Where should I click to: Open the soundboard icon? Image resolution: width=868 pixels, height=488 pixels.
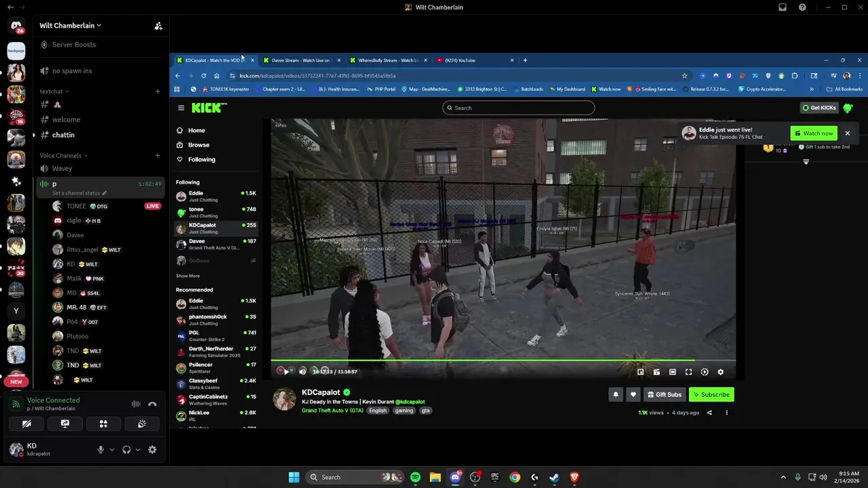(142, 424)
